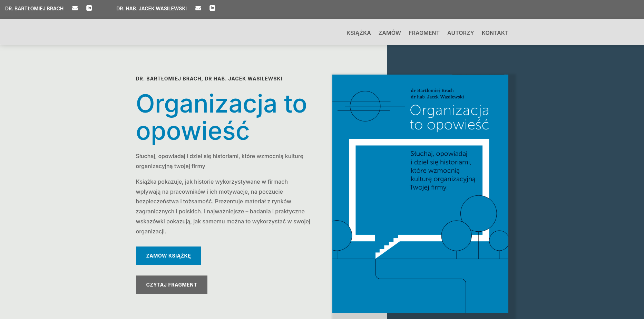
Task: Navigate to the KSIĄŻKA section
Action: [359, 33]
